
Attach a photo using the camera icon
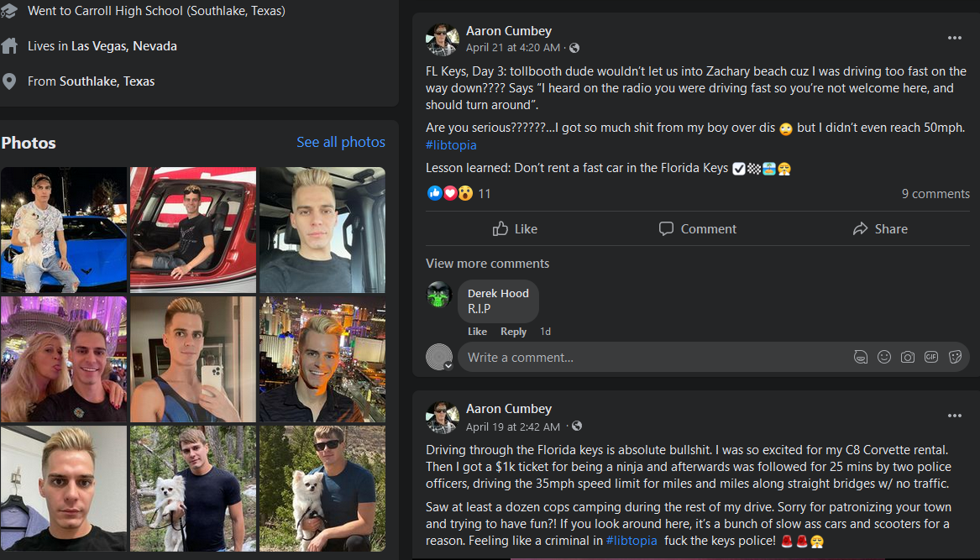coord(907,357)
